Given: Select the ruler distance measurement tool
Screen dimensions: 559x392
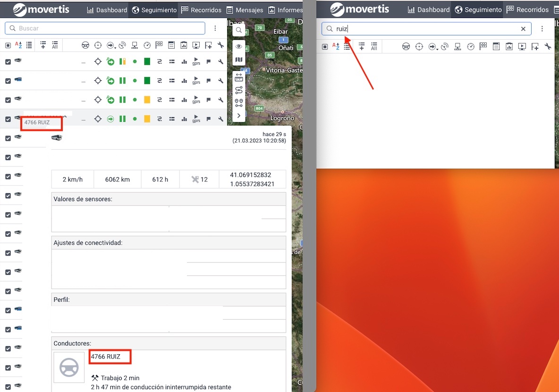Looking at the screenshot, I should [x=239, y=77].
